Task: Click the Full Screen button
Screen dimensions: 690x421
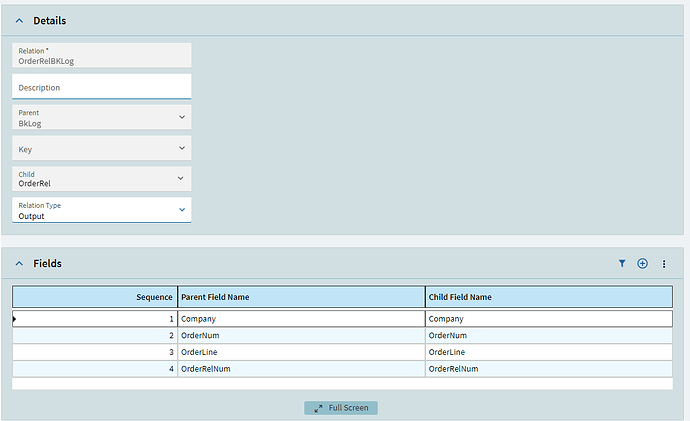Action: [341, 408]
